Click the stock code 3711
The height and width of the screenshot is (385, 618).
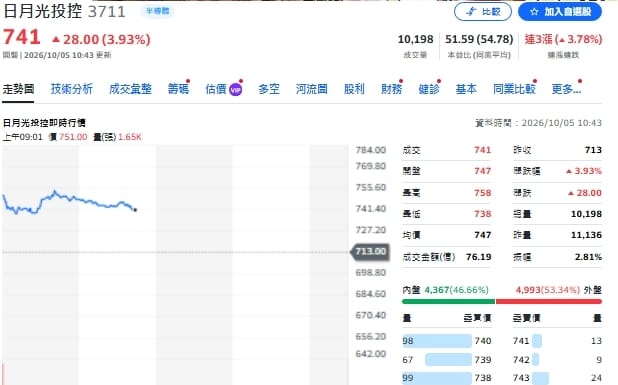click(106, 11)
